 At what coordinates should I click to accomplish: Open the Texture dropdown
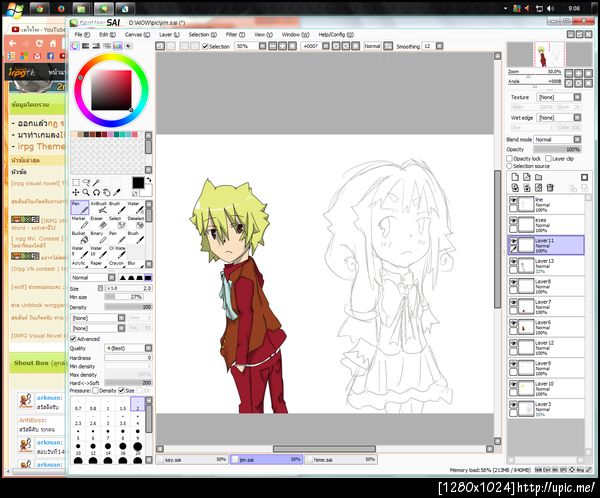click(577, 97)
